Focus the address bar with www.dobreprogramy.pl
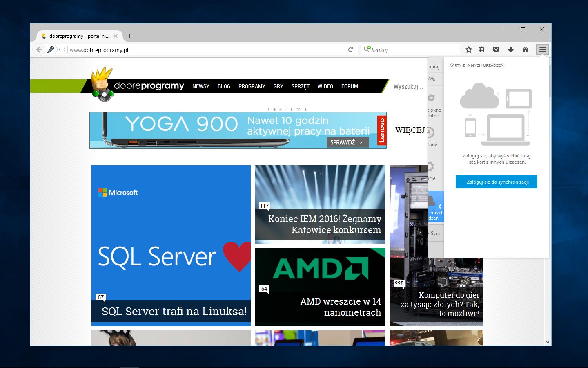The image size is (588, 368). click(206, 49)
